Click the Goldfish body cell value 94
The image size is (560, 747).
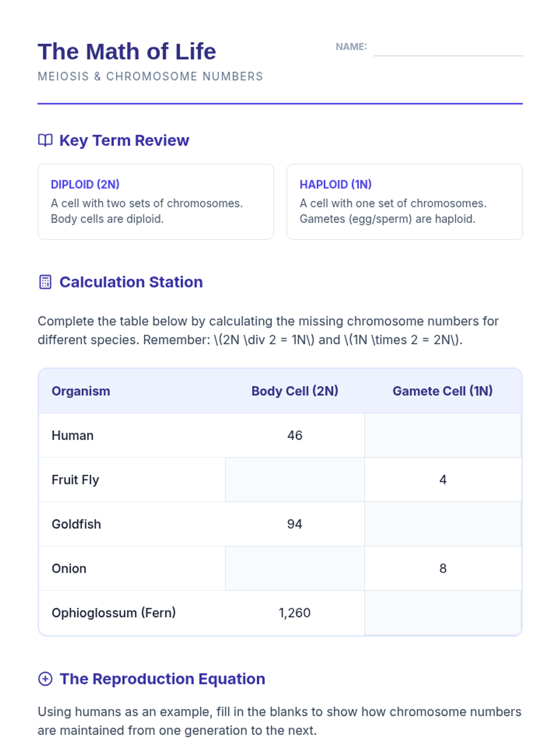point(294,524)
